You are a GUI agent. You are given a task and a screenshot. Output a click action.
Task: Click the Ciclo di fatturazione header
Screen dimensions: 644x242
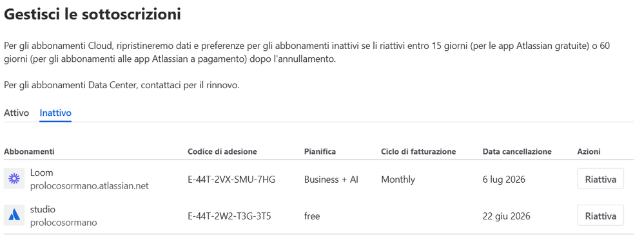418,151
